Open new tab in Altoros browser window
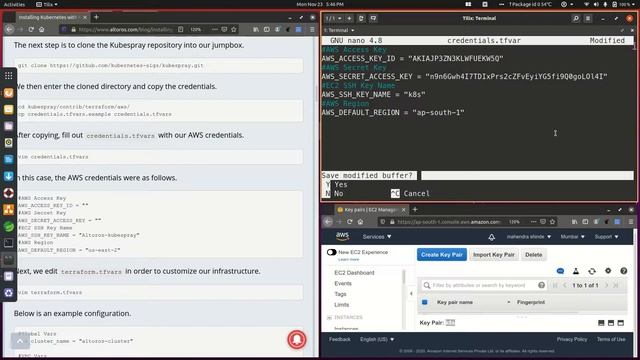Image resolution: width=640 pixels, height=360 pixels. coord(96,17)
